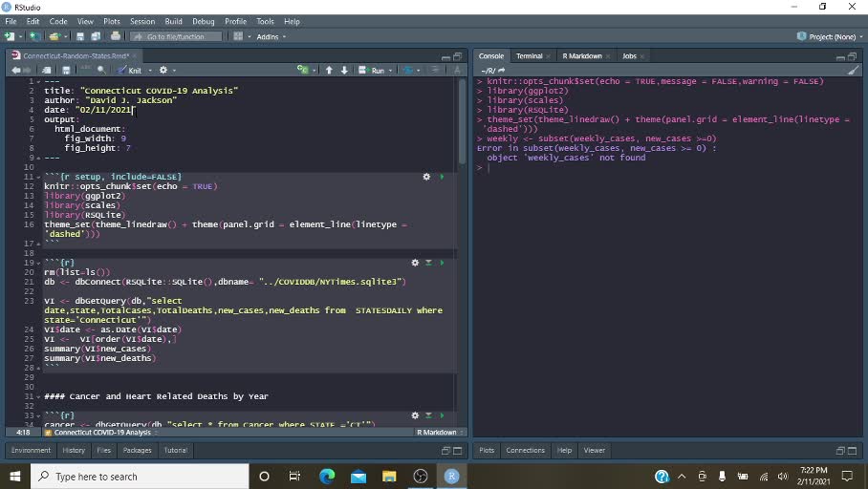This screenshot has width=868, height=489.
Task: Go back to previous source location
Action: coord(16,71)
